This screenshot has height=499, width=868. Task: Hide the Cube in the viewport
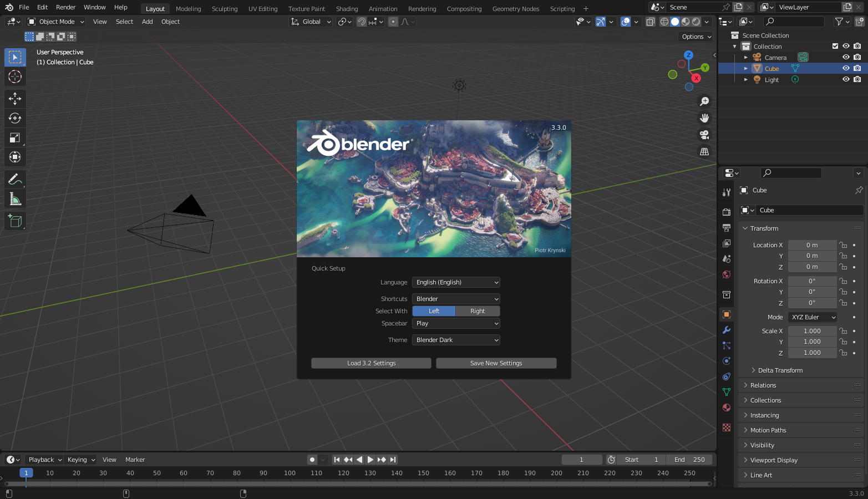tap(846, 68)
